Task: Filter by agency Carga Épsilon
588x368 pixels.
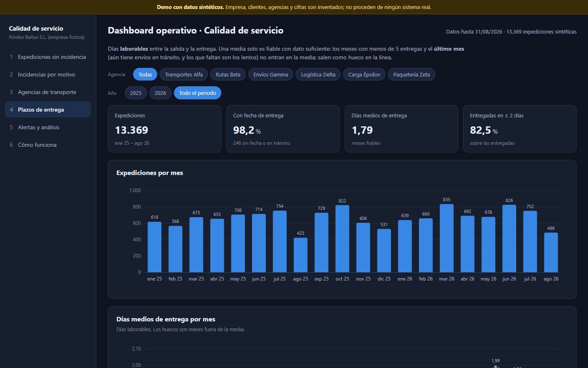Action: 364,74
